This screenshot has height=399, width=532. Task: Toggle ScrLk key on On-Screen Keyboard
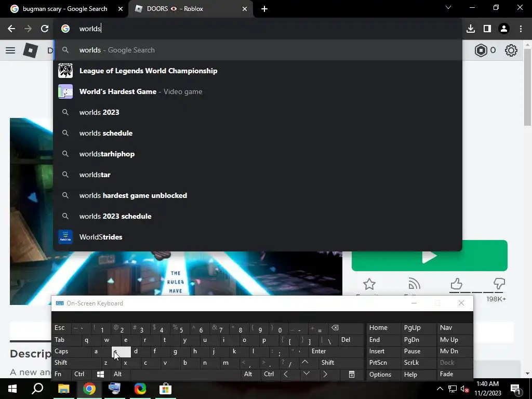coord(419,363)
